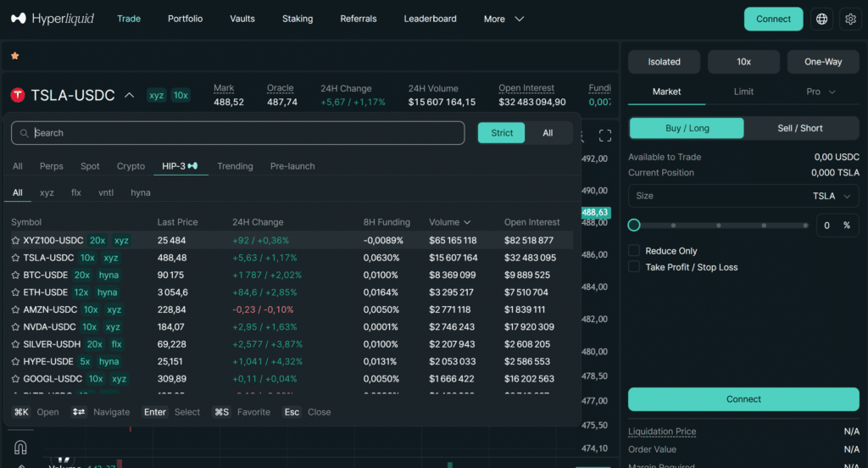This screenshot has width=868, height=468.
Task: Enable Take Profit / Stop Loss checkbox
Action: (634, 267)
